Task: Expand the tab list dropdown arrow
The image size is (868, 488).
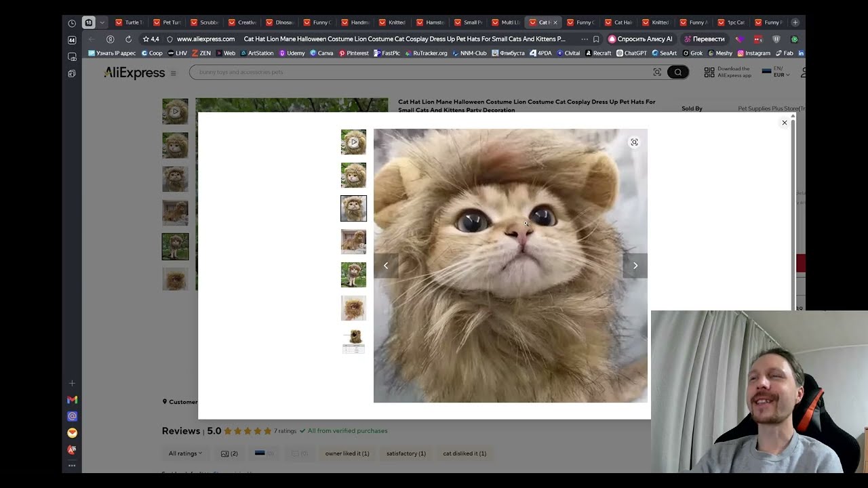Action: (x=102, y=22)
